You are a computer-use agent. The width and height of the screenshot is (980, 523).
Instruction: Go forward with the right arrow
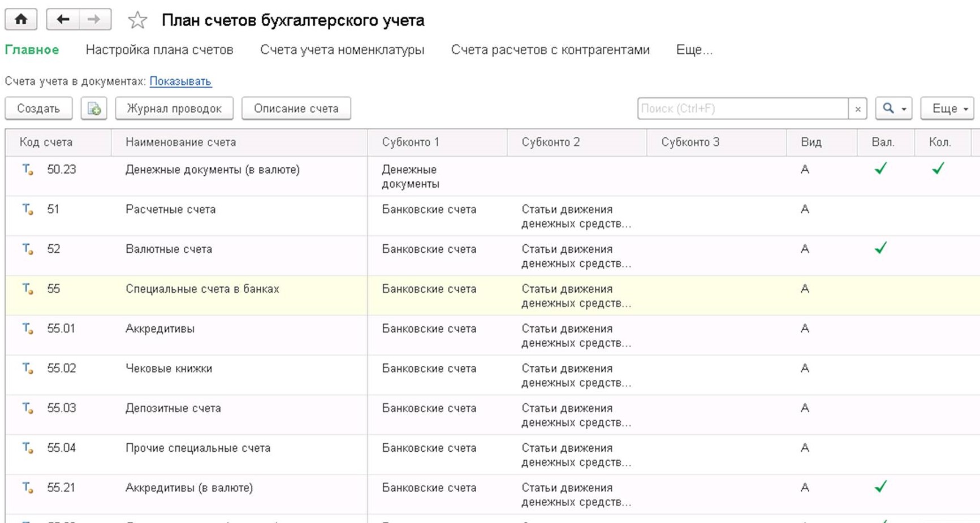click(x=94, y=20)
